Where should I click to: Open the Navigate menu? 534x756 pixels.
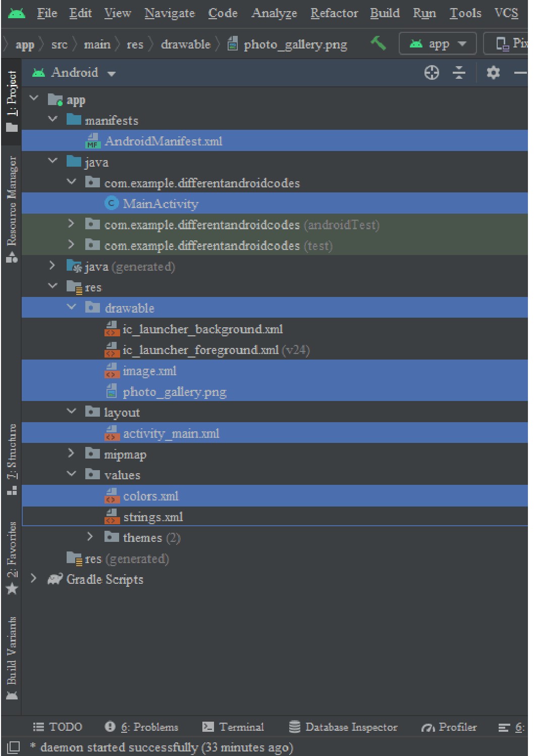(x=170, y=13)
